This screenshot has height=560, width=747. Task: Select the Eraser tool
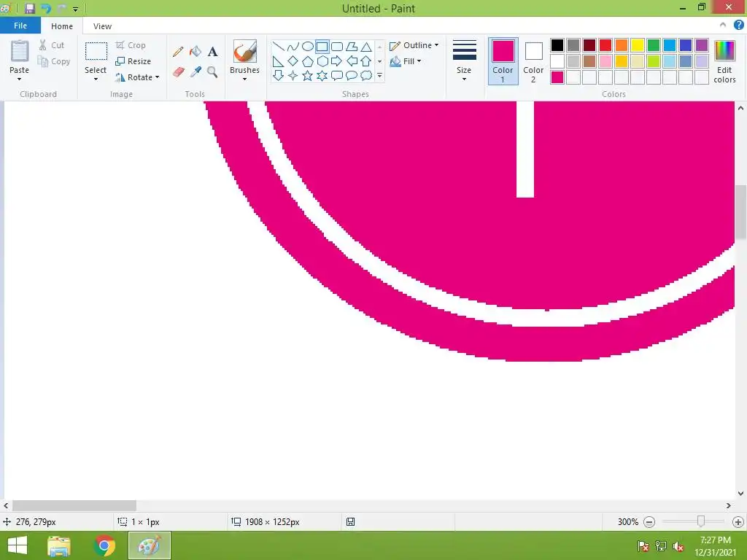coord(178,72)
